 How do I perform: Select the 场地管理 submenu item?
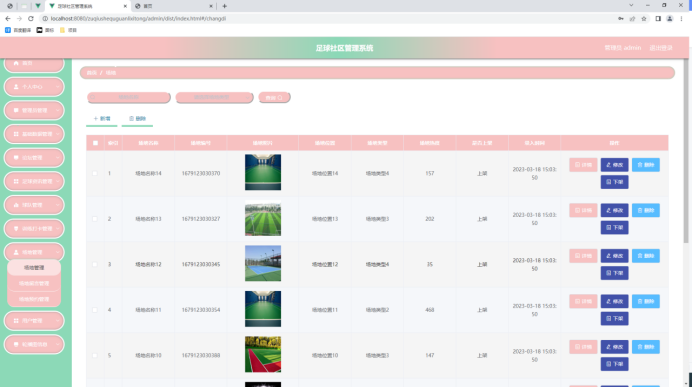coord(34,267)
